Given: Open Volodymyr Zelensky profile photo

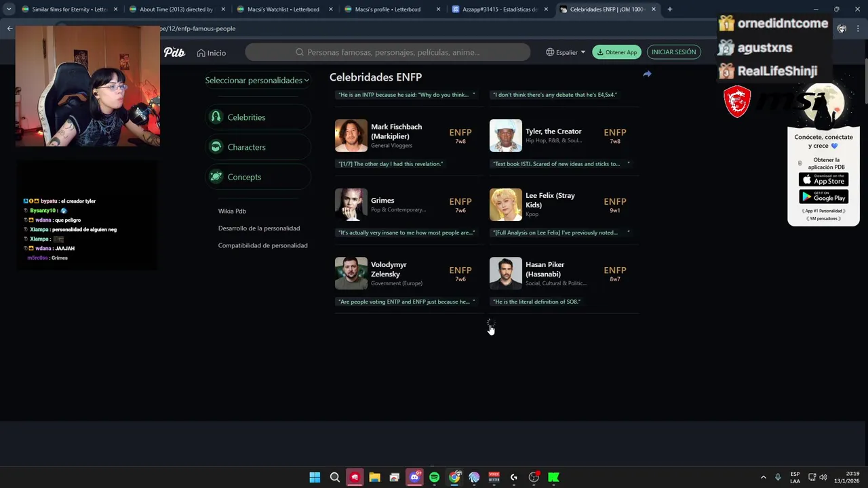Looking at the screenshot, I should pyautogui.click(x=351, y=274).
